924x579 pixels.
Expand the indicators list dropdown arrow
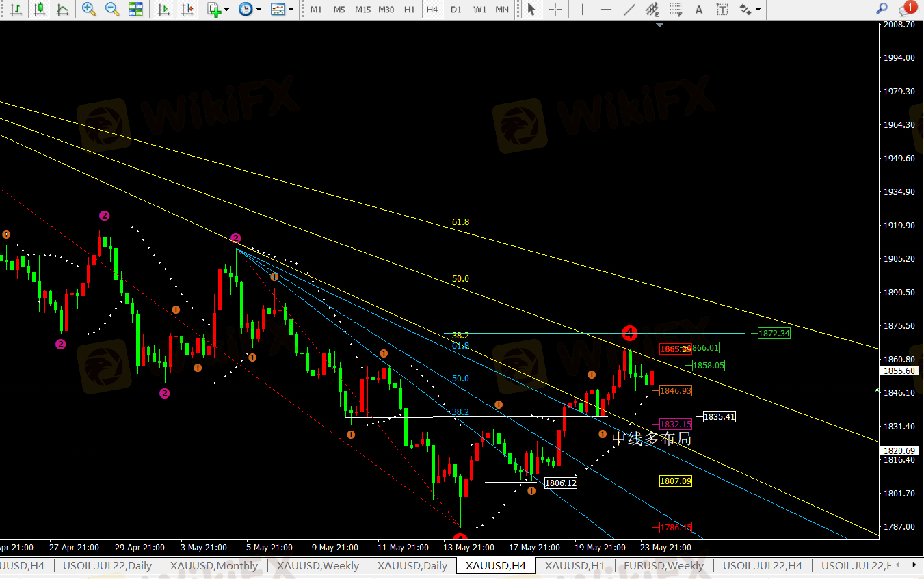(228, 10)
